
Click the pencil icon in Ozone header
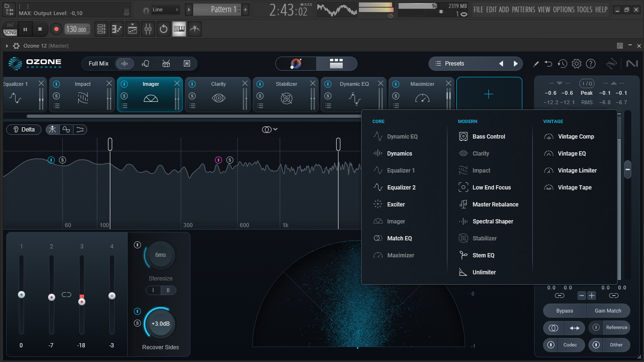pyautogui.click(x=536, y=64)
